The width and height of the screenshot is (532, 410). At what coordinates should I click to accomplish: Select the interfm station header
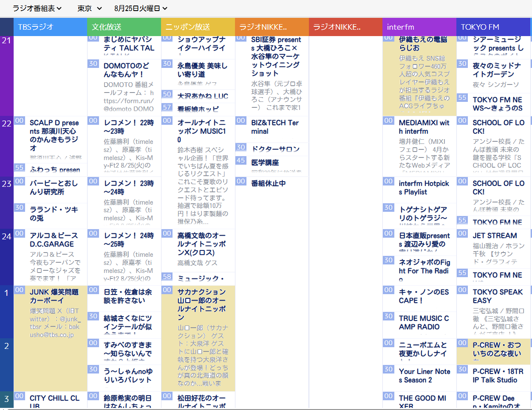click(x=419, y=27)
